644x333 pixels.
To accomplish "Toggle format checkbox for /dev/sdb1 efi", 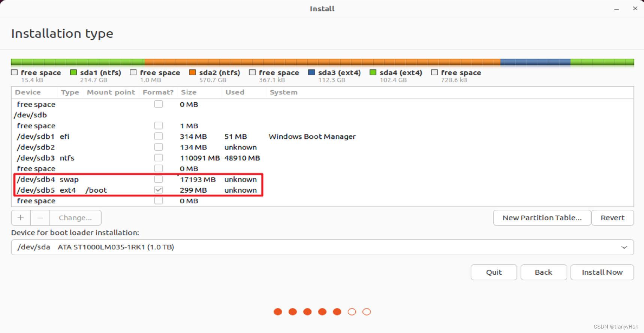I will [x=159, y=136].
